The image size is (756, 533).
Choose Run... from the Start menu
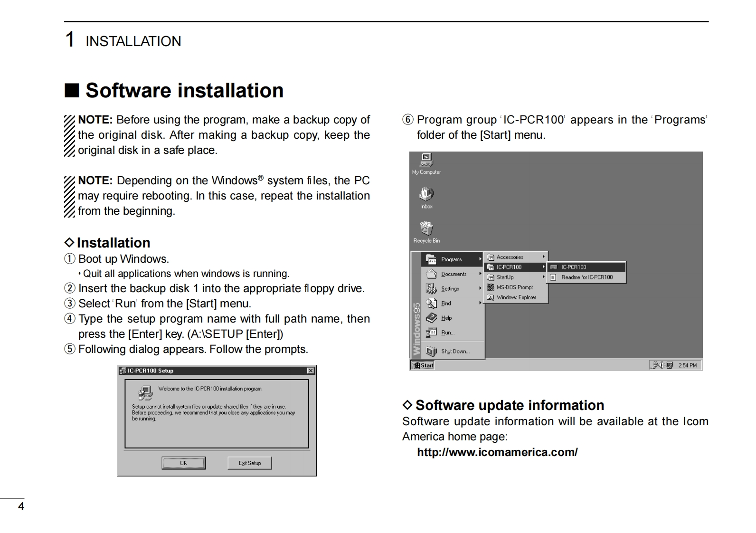coord(447,333)
